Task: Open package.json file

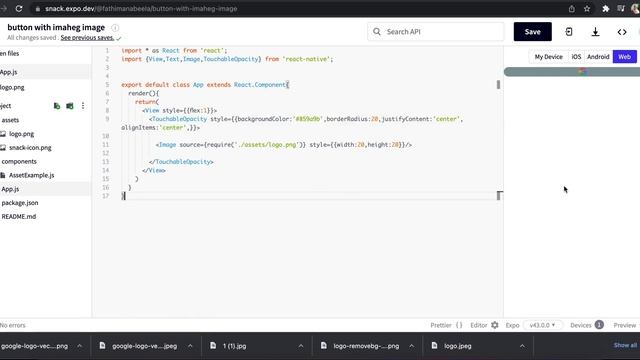Action: pos(20,203)
